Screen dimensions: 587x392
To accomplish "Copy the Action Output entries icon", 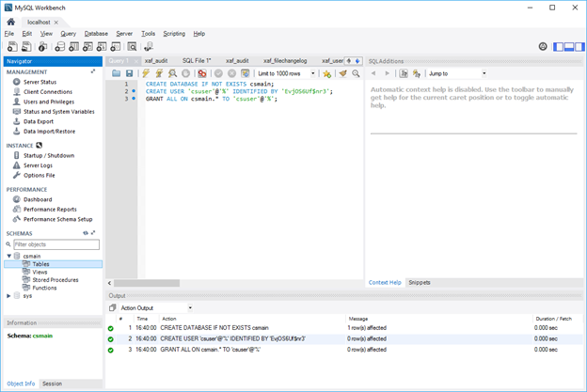I will point(112,307).
